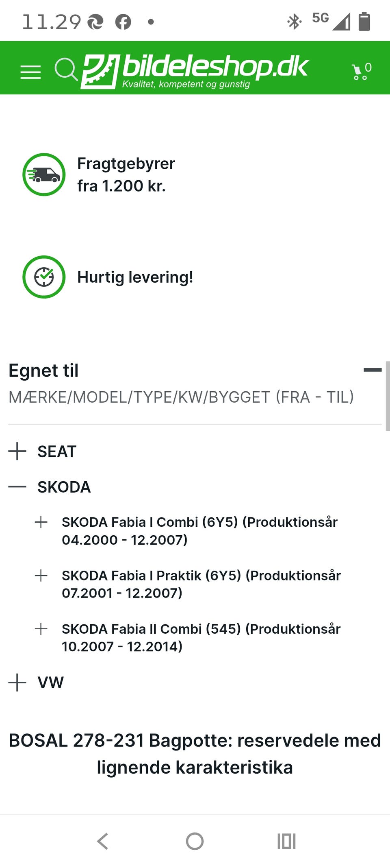Tap the Egnet til heading

pyautogui.click(x=43, y=371)
